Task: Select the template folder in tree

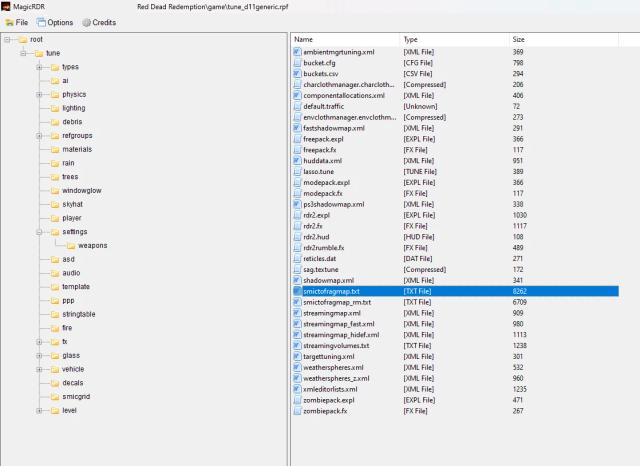Action: 76,287
